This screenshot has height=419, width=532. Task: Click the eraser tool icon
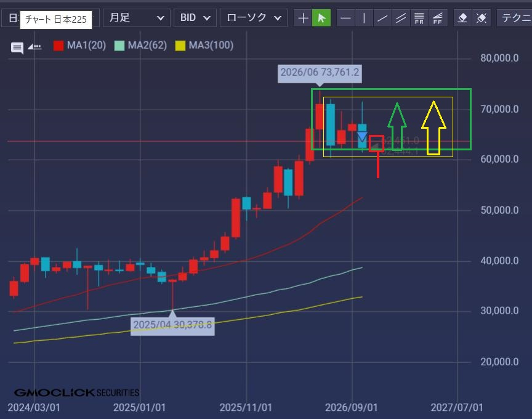[462, 18]
